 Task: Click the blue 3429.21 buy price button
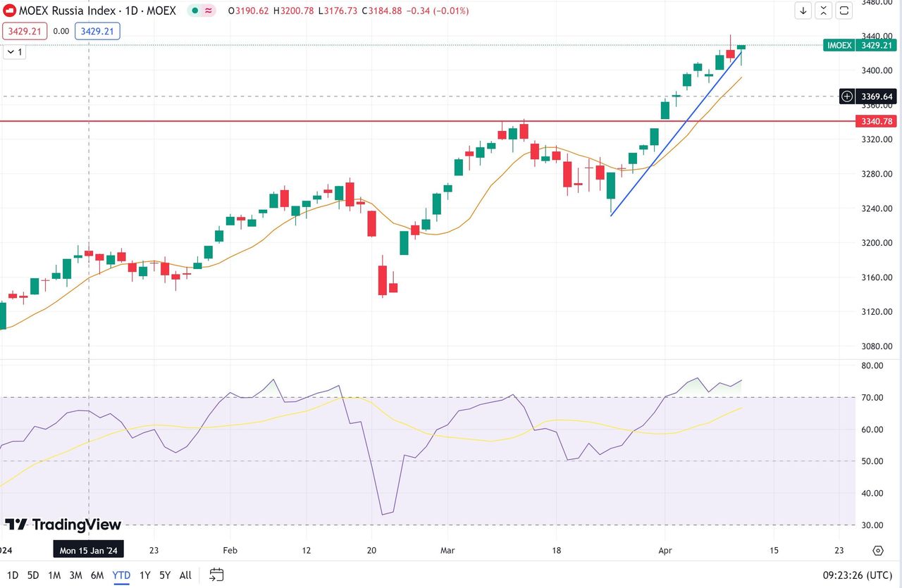(x=97, y=31)
